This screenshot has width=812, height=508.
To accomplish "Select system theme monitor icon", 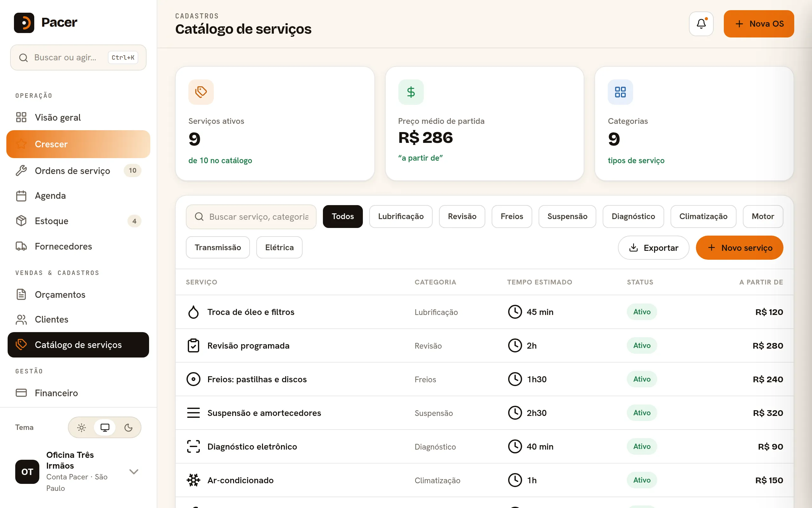I will click(x=105, y=427).
